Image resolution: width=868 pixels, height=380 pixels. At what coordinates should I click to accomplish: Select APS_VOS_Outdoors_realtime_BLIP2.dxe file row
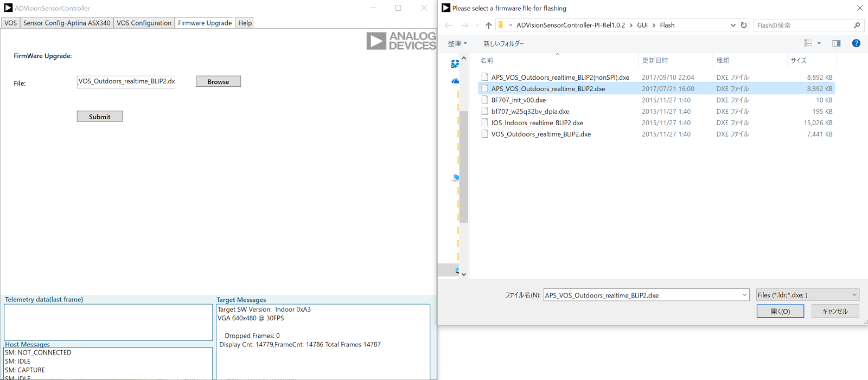(656, 88)
